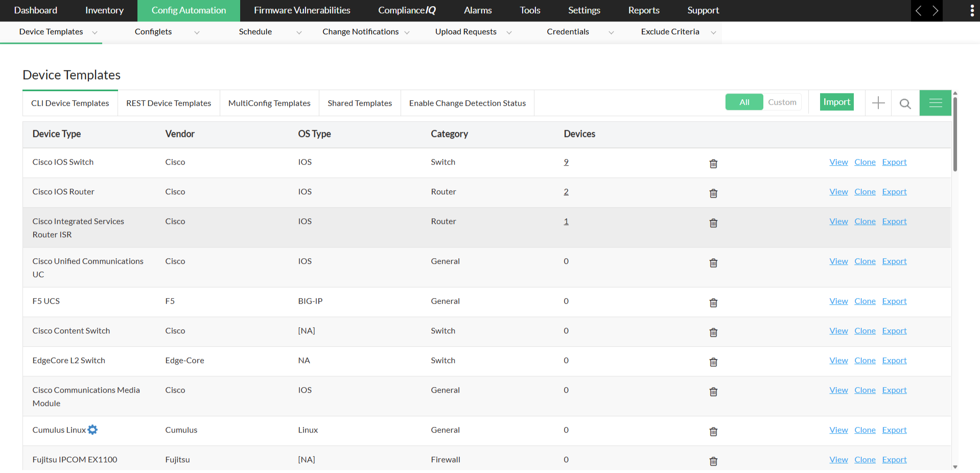Go to next navigation tabs arrow
Viewport: 980px width, 473px height.
pos(935,11)
